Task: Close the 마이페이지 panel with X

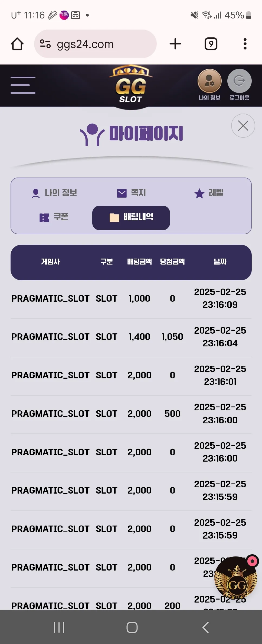Action: [243, 126]
